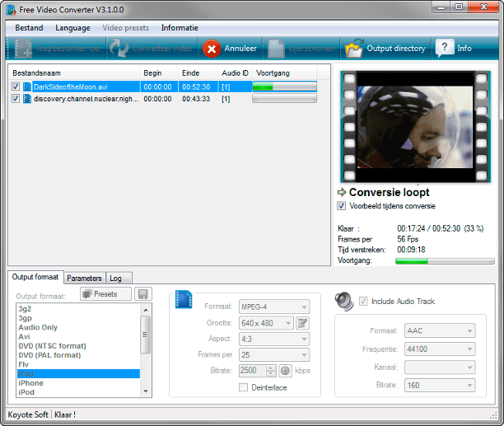Click the video Bitrate 2500 input field

click(253, 371)
